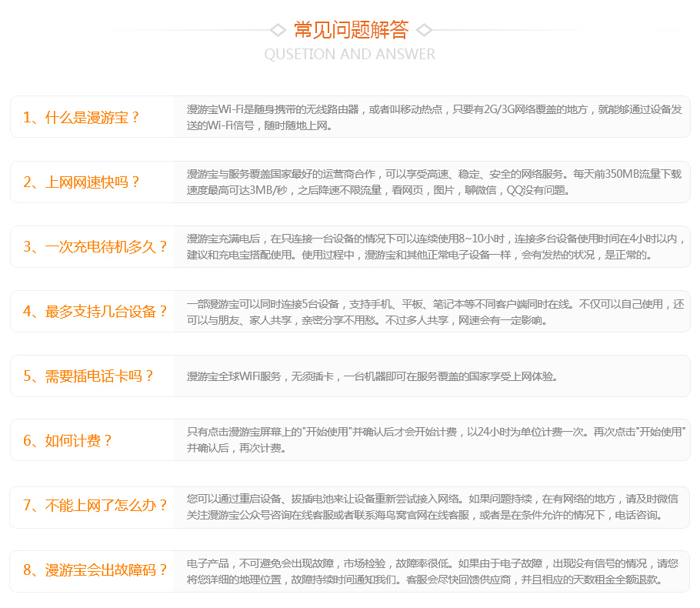Click answer about 同时连接5台设备
Viewport: 700px width, 608px height.
[x=435, y=312]
